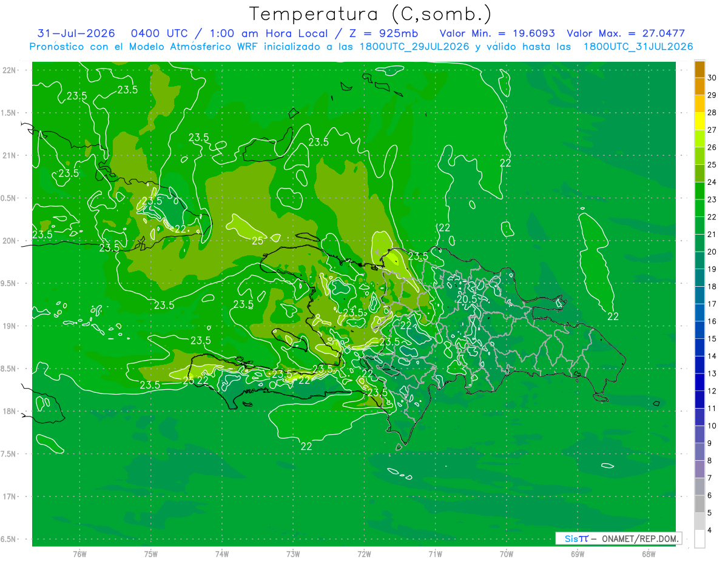Screen dimensions: 728x562
Task: Click the legend value 27
Action: pyautogui.click(x=712, y=130)
